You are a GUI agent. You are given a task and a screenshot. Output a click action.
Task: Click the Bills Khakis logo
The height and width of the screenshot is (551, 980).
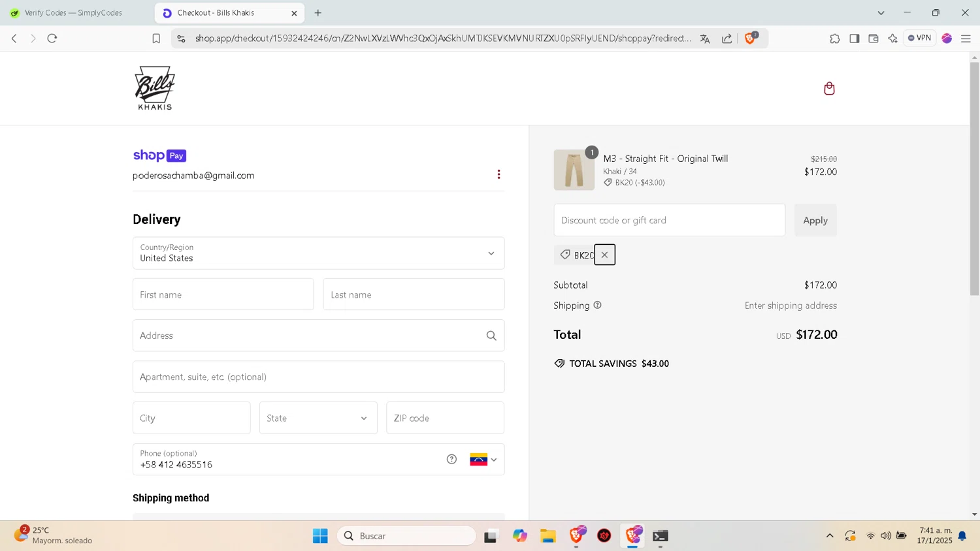pos(155,88)
